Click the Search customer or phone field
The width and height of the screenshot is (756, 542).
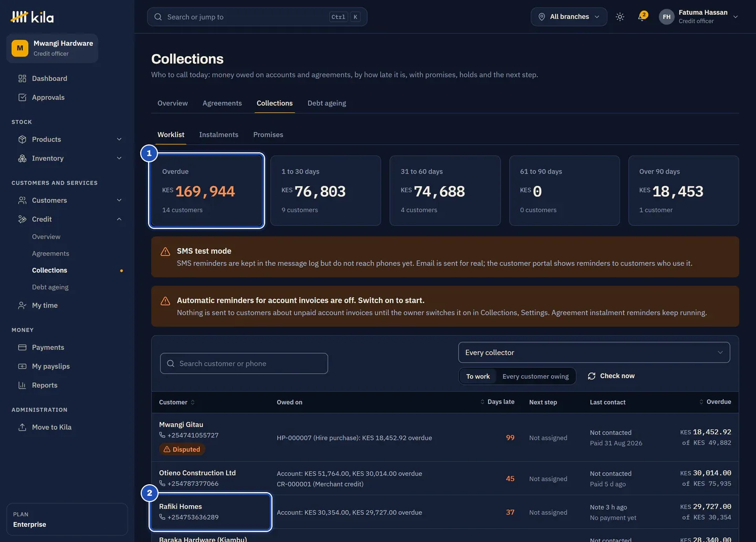tap(244, 363)
